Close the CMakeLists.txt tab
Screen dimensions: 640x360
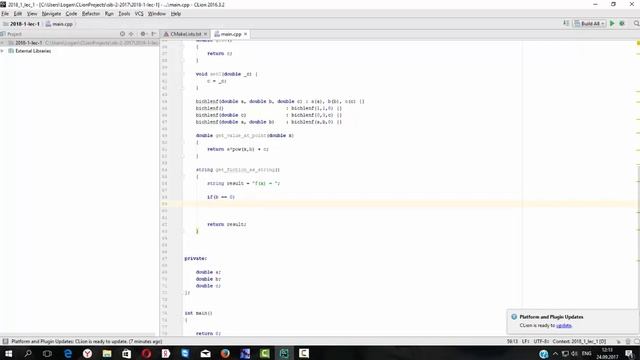(x=206, y=34)
